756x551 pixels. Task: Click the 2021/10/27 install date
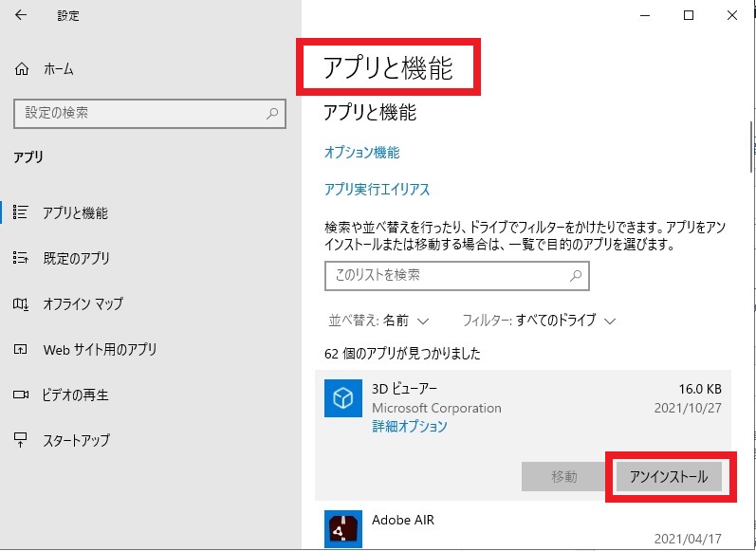(x=688, y=408)
